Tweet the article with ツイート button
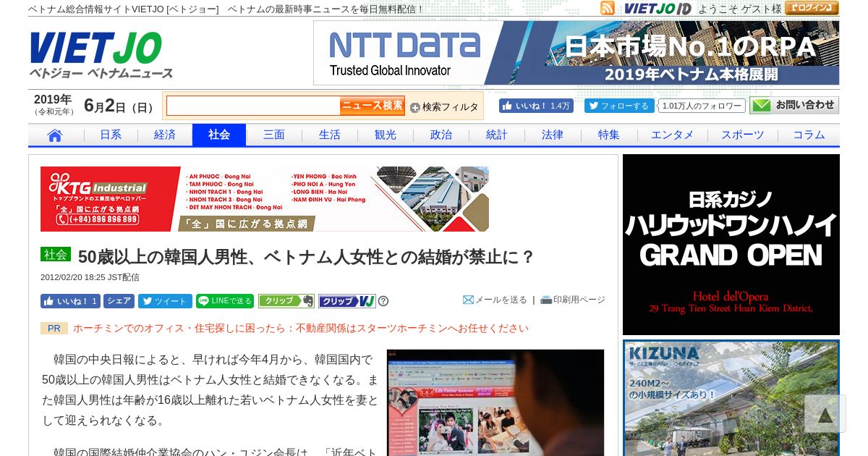868x456 pixels. 165,301
